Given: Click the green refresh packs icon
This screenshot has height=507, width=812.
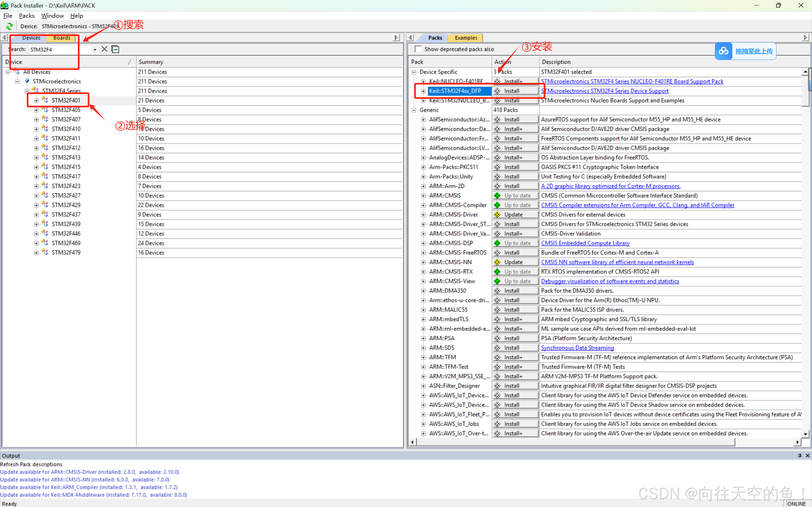Looking at the screenshot, I should (10, 26).
